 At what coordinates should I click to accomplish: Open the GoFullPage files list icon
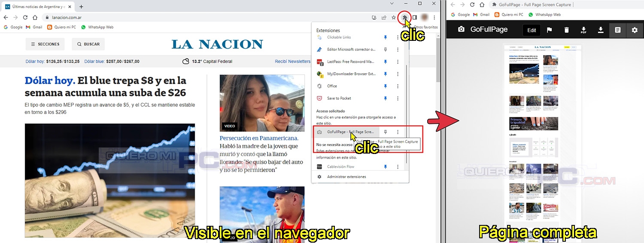tap(618, 30)
